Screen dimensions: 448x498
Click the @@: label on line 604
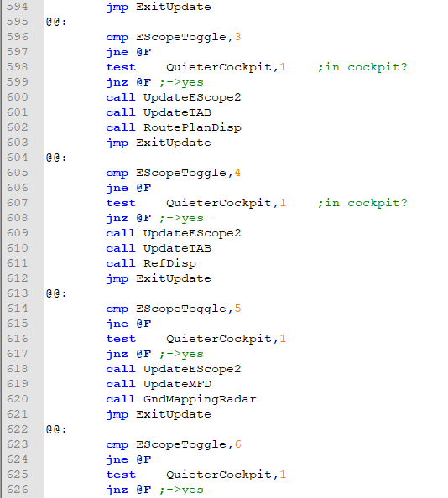click(56, 158)
